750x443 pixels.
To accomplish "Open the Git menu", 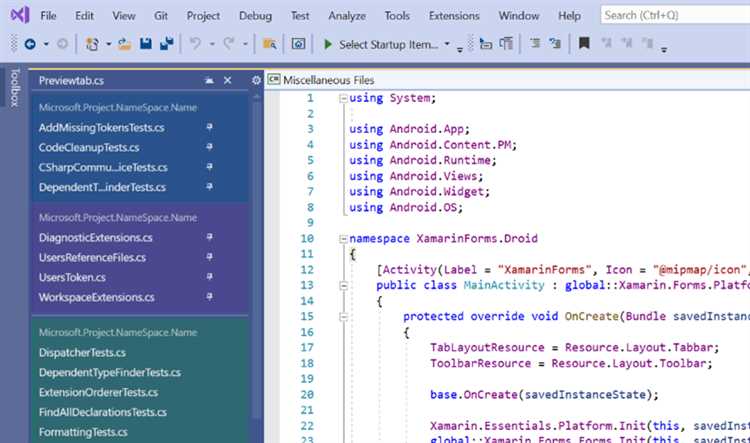I will (161, 16).
